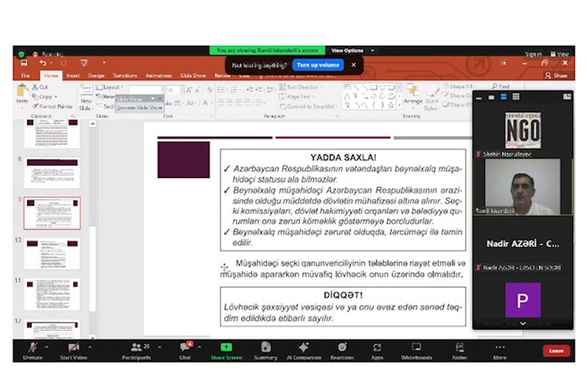Select slide 10 thumbnail
This screenshot has height=387, width=588.
click(52, 254)
